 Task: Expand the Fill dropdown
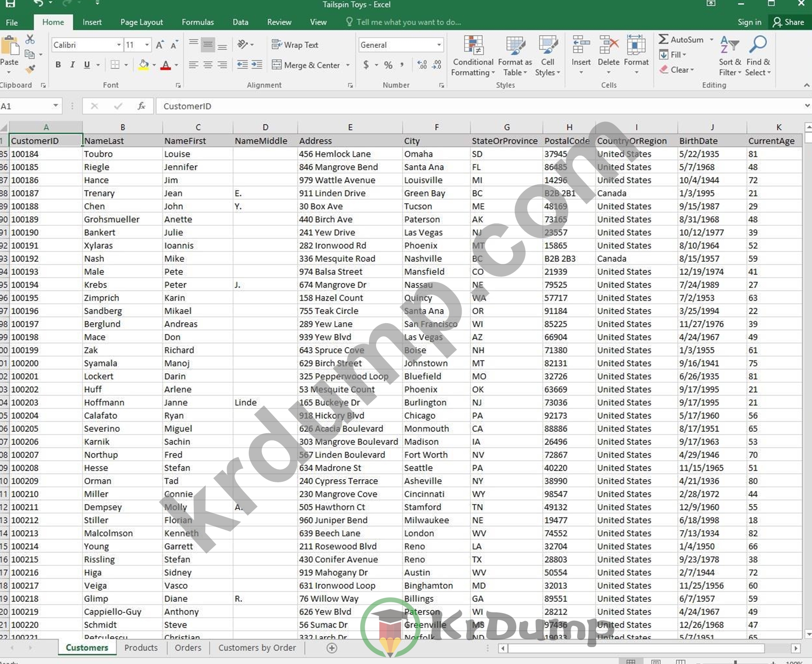(x=684, y=55)
